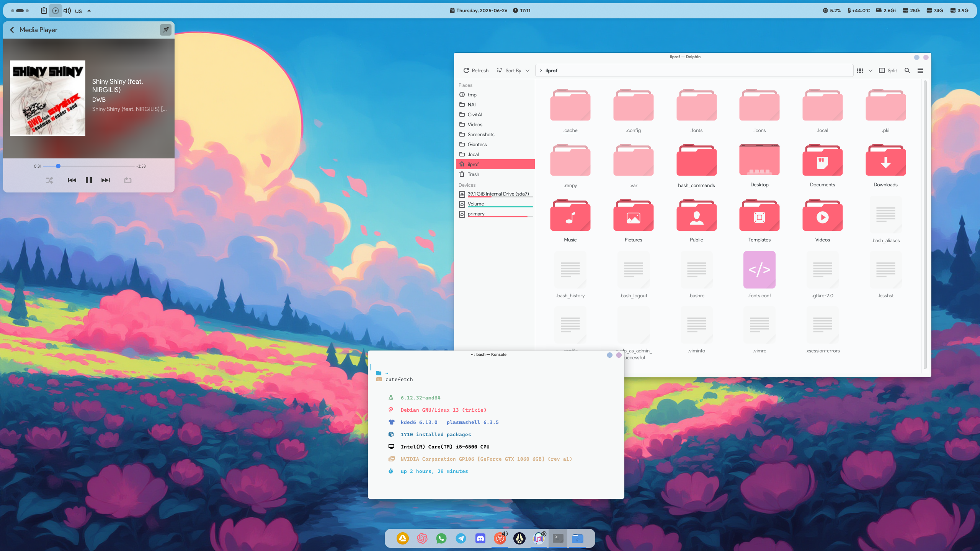Skip to the previous track
Image resolution: width=980 pixels, height=551 pixels.
[72, 180]
